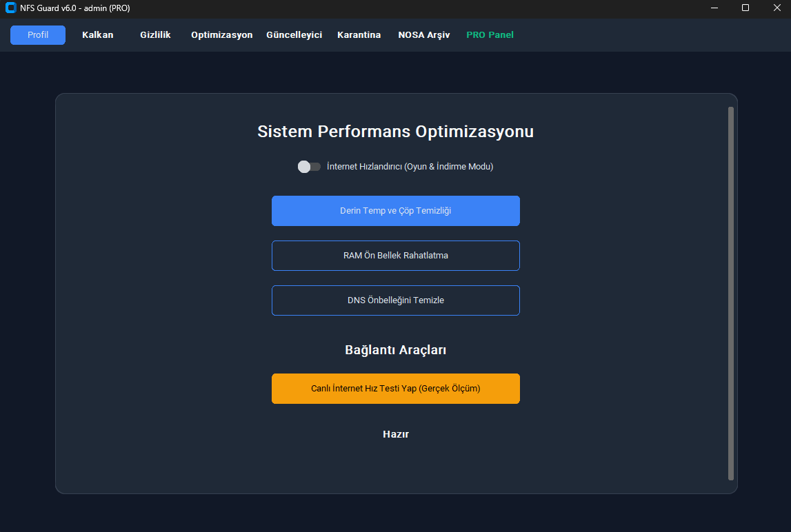Minimize the NFS Guard window
This screenshot has width=791, height=532.
[x=714, y=8]
